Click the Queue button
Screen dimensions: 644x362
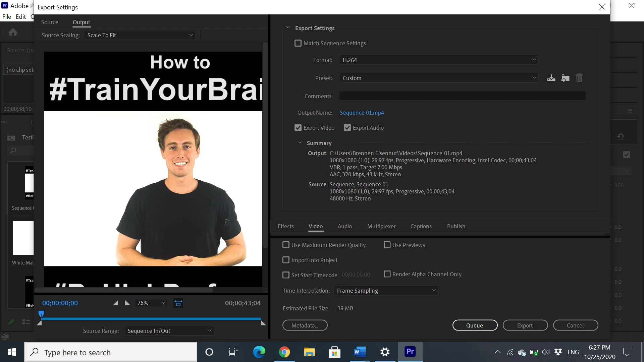[x=475, y=325]
